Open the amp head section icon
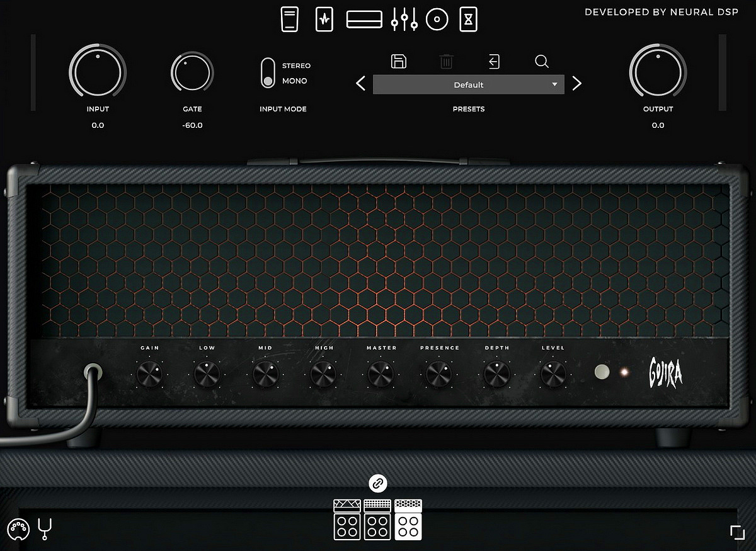The image size is (756, 551). [364, 20]
